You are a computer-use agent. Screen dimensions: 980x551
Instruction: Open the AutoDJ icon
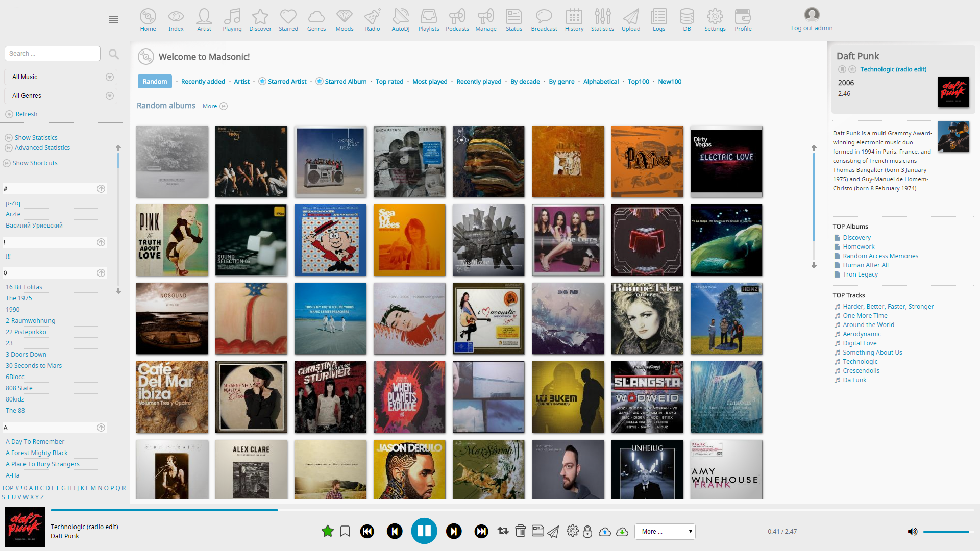click(401, 17)
